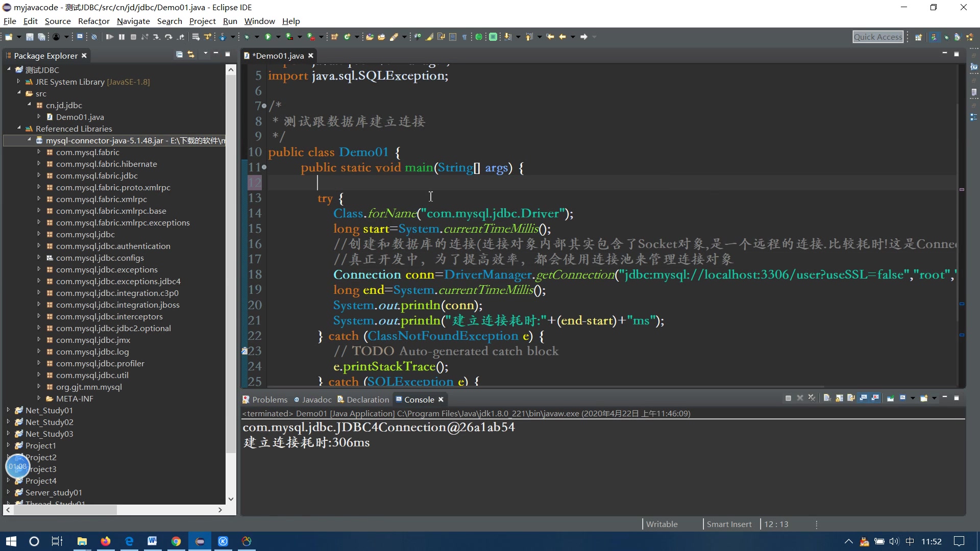Toggle Scroll Lock in Console toolbar
Screen dimensions: 980x551
(839, 398)
